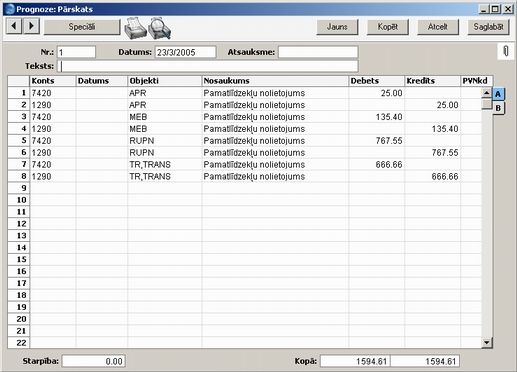Select account 1290 in row 6
This screenshot has width=517, height=372.
pos(41,153)
